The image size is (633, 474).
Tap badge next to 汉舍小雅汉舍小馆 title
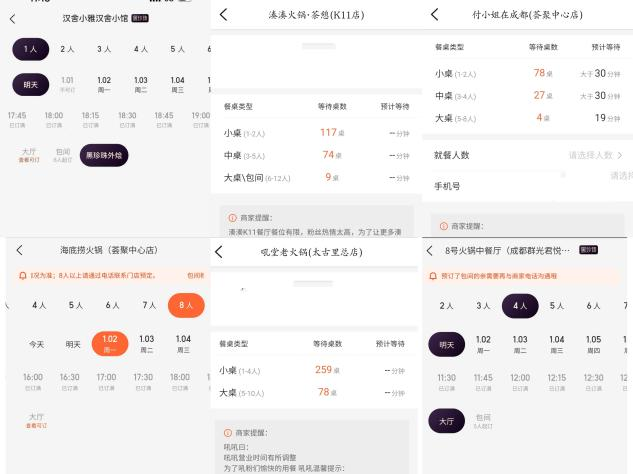[x=140, y=18]
